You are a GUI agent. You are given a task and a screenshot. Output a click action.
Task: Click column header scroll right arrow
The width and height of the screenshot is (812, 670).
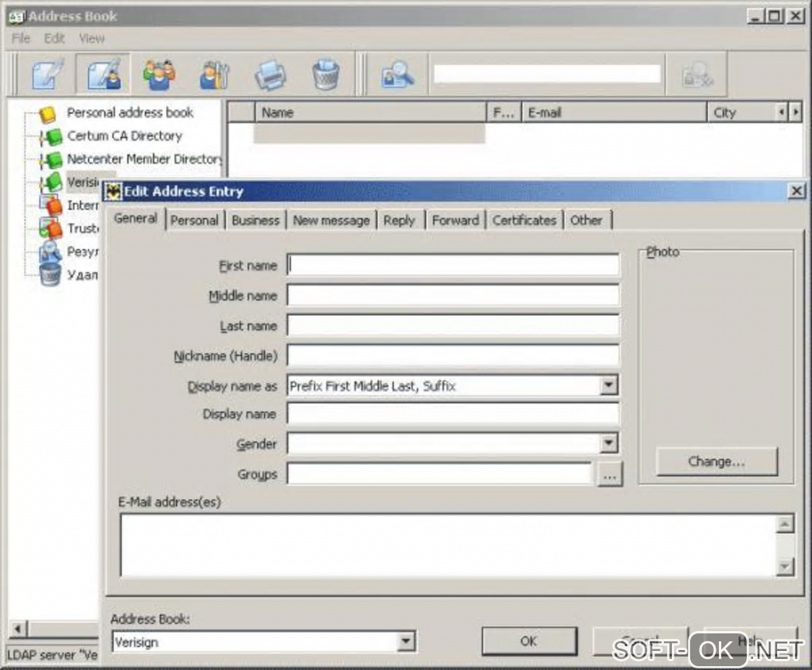[796, 112]
